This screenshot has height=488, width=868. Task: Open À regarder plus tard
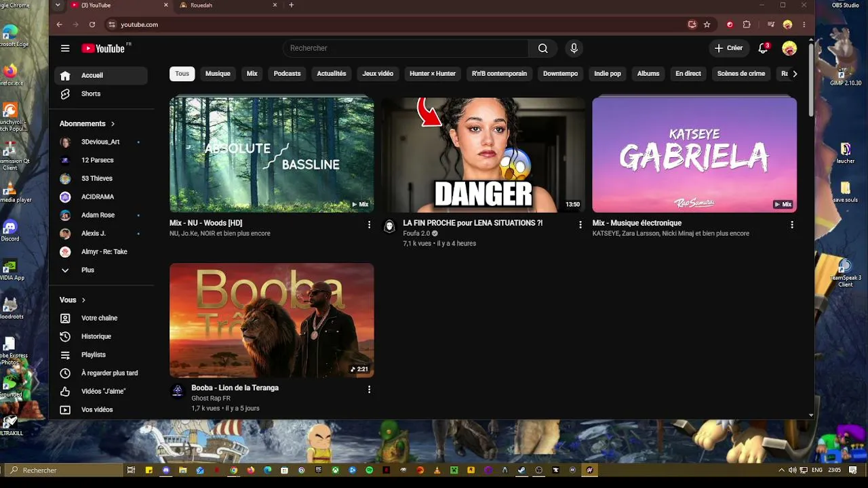pos(101,373)
